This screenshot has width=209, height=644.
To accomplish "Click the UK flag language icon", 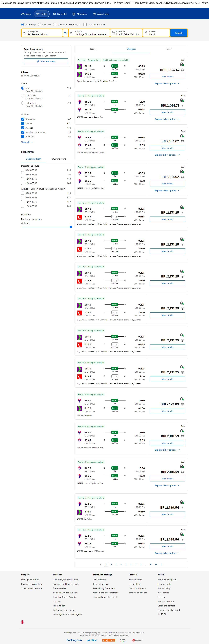I will point(22,622).
